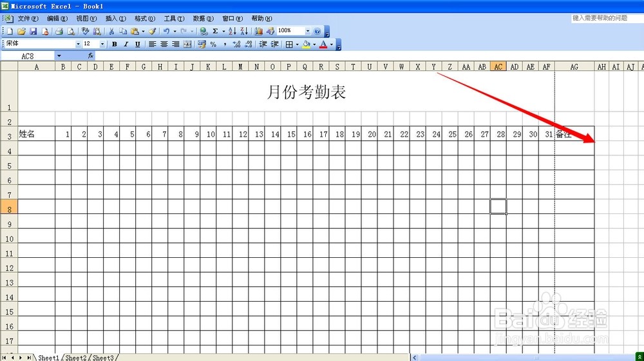Undo the last action
The width and height of the screenshot is (644, 361).
click(166, 31)
